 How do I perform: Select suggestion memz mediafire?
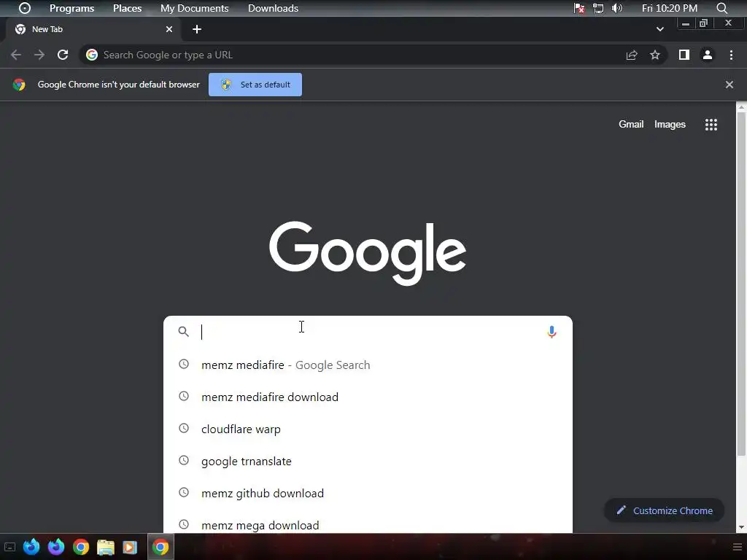pos(368,365)
